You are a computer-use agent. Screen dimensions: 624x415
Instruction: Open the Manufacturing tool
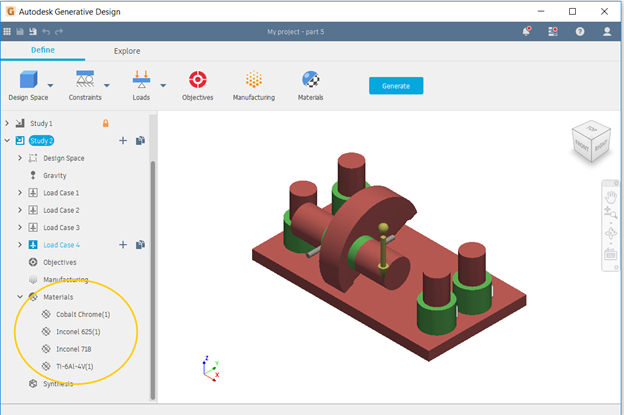pos(254,86)
